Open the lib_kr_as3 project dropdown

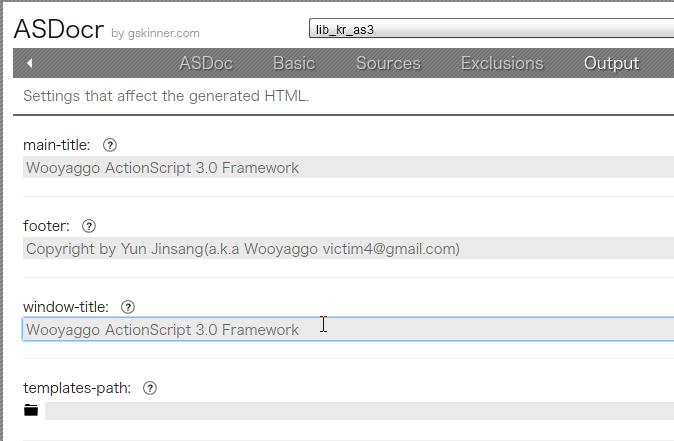click(491, 29)
